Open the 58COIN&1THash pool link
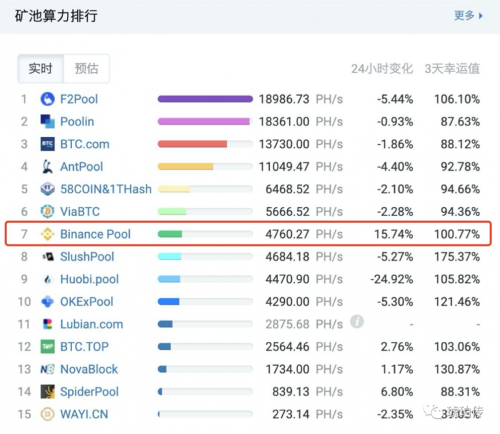This screenshot has width=500, height=434. pos(106,189)
